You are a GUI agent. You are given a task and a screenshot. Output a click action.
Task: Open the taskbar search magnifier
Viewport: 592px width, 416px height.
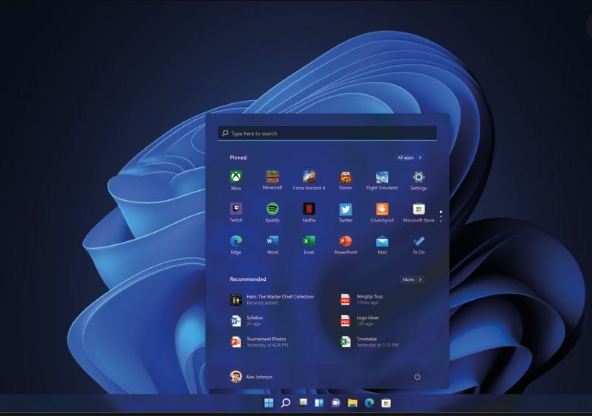286,403
